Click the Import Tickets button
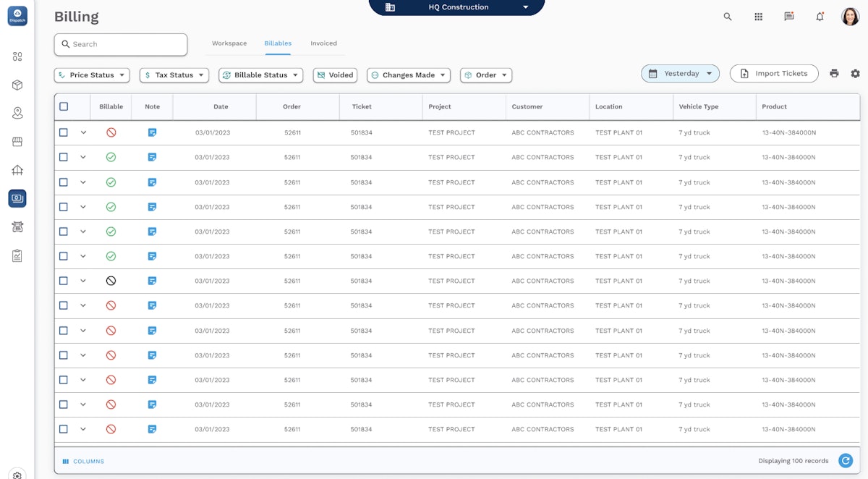Screen dimensions: 868x479 pyautogui.click(x=774, y=73)
